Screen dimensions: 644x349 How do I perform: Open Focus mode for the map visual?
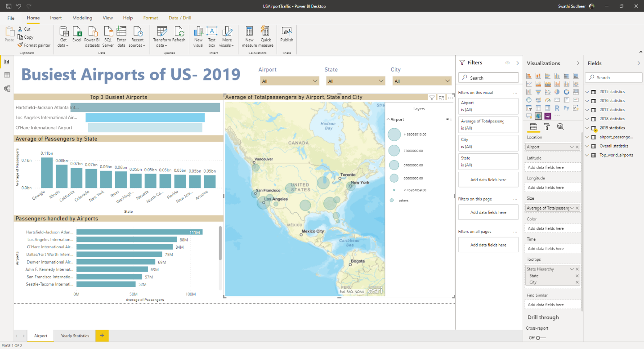tap(442, 98)
